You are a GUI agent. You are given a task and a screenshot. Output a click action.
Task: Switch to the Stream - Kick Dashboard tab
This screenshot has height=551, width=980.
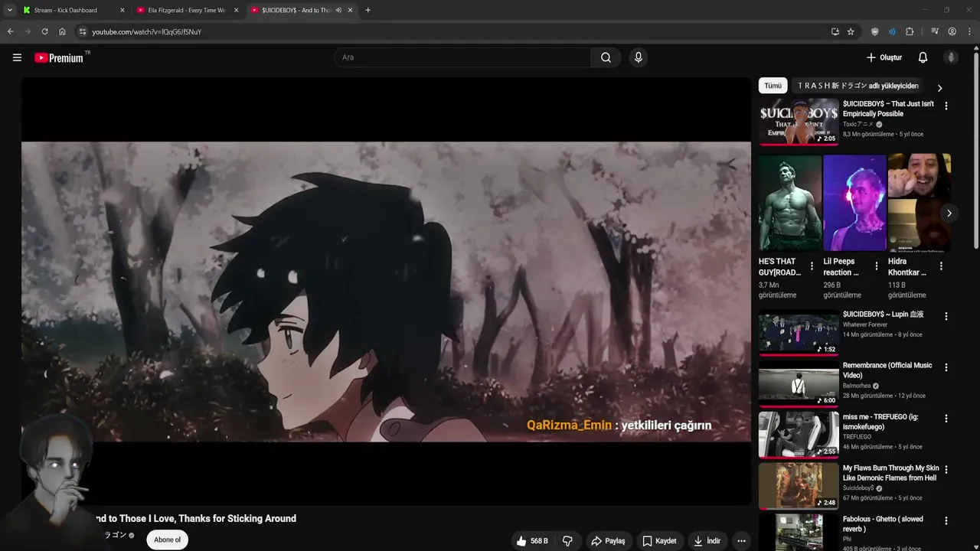click(x=72, y=10)
